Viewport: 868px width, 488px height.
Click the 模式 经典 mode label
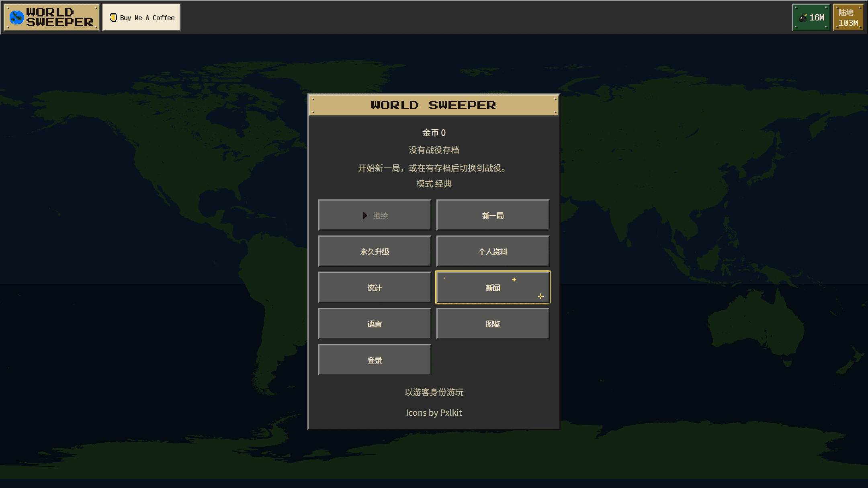pos(434,184)
